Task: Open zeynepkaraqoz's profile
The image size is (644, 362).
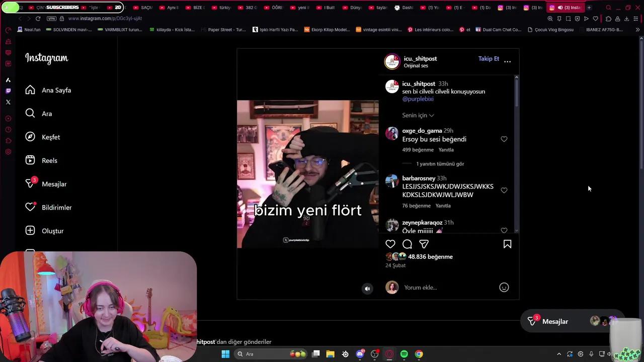Action: tap(422, 222)
